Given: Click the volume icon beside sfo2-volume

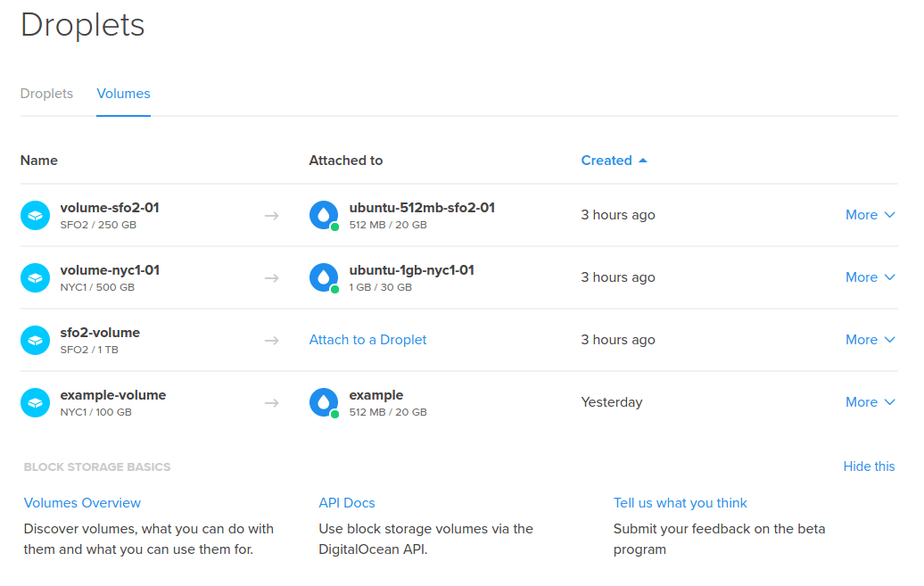Looking at the screenshot, I should point(36,340).
